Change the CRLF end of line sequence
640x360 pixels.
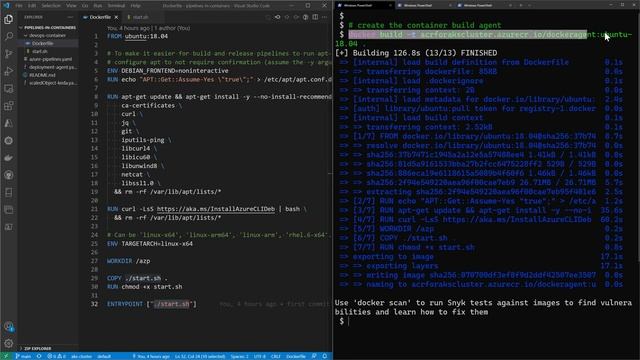click(276, 356)
